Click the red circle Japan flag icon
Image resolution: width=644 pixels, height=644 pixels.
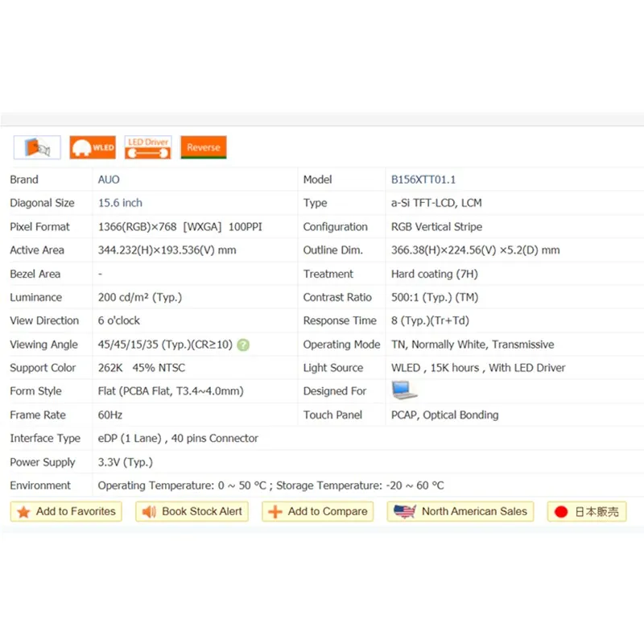[x=560, y=512]
